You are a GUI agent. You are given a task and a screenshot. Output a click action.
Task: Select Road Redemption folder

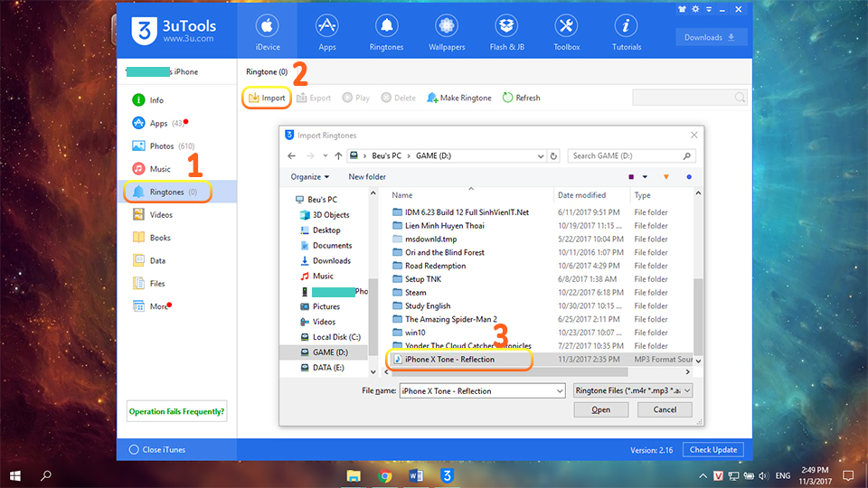pos(435,266)
